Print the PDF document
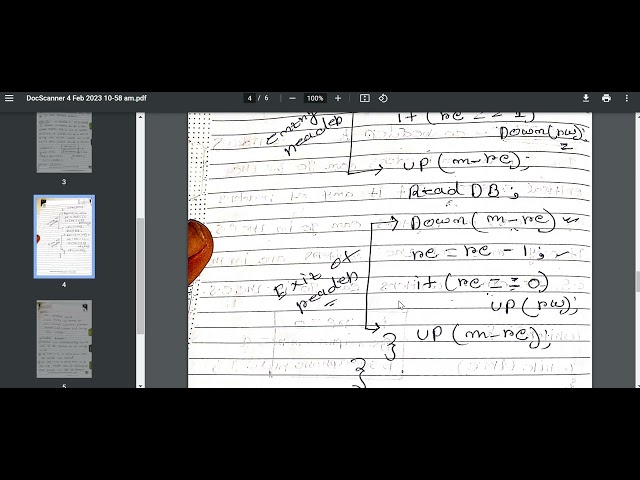640x480 pixels. coord(606,98)
